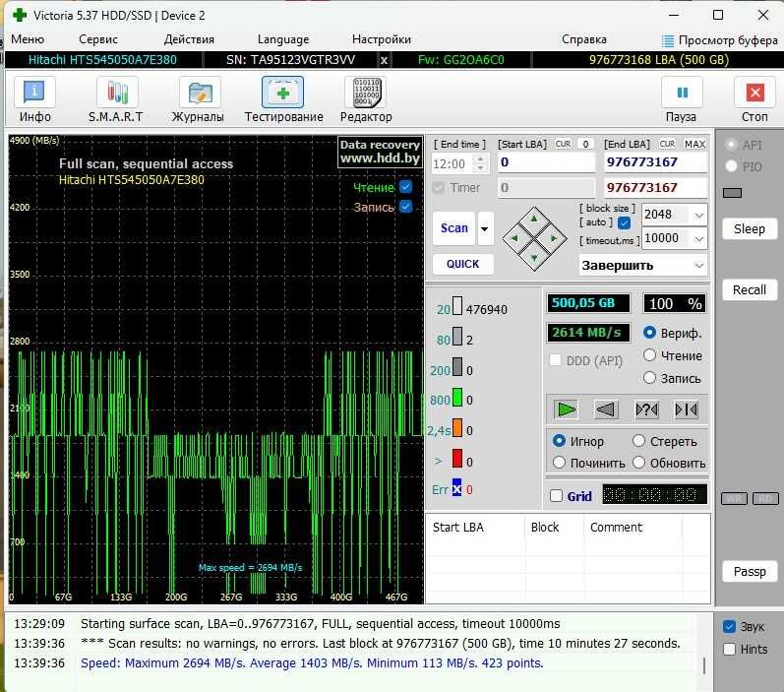
Task: Click the red slow block indicator
Action: click(x=457, y=459)
